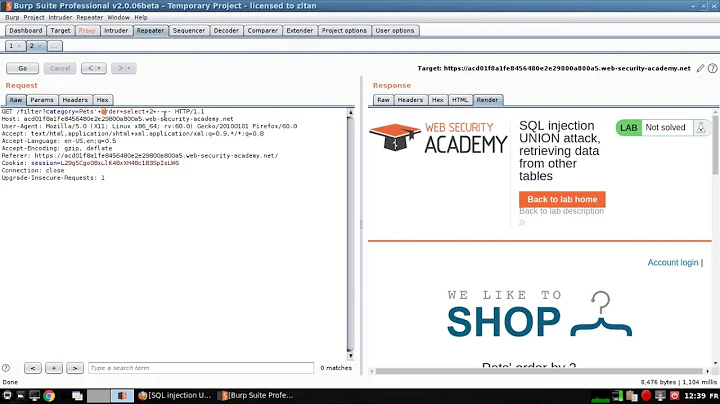Click the monitor icon in taskbar
This screenshot has height=404, width=720.
click(x=34, y=396)
